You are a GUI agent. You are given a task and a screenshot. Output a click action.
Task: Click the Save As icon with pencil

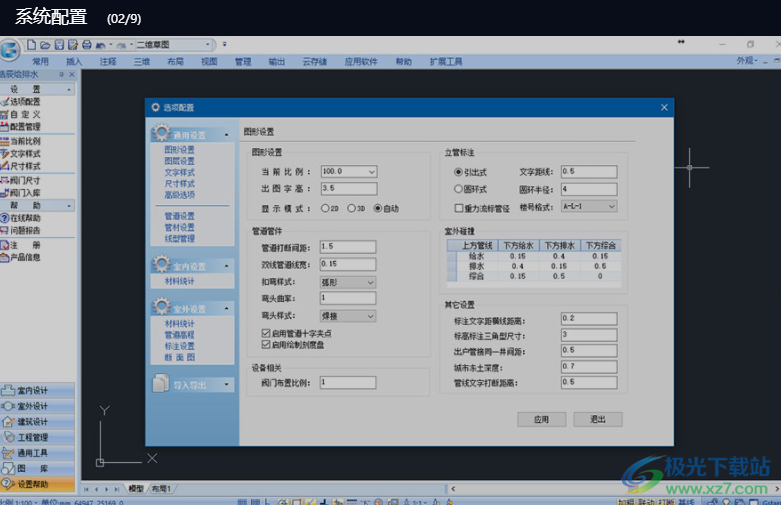click(x=73, y=45)
